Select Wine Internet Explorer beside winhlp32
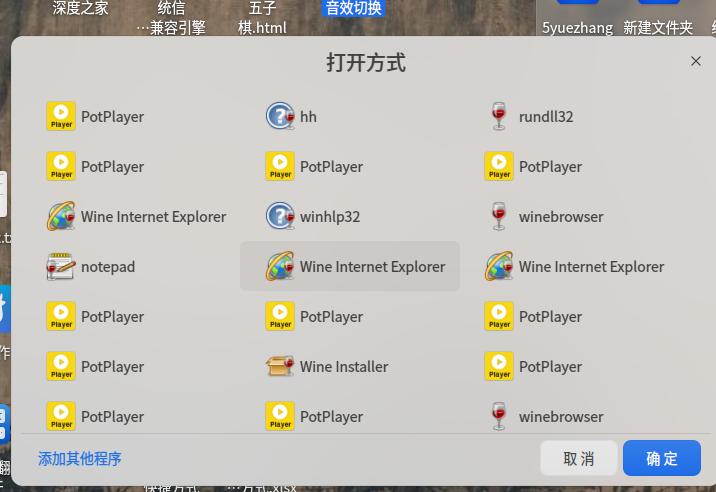Viewport: 716px width, 492px height. [x=131, y=216]
